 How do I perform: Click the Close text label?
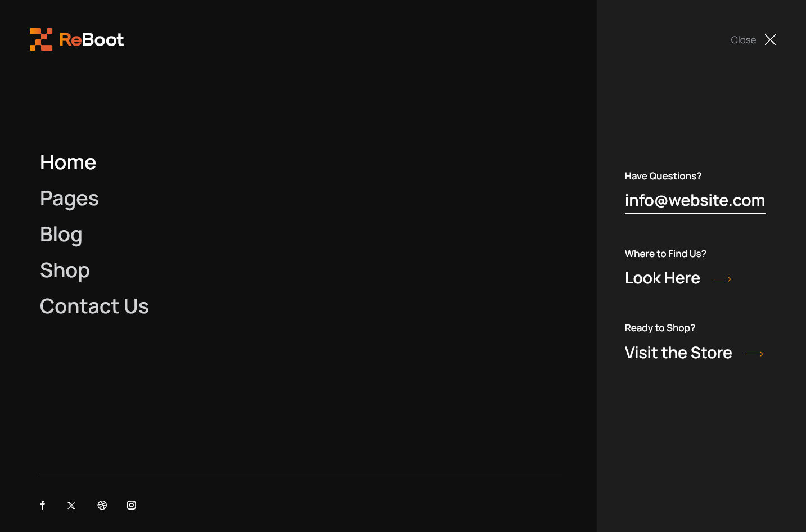click(x=744, y=40)
